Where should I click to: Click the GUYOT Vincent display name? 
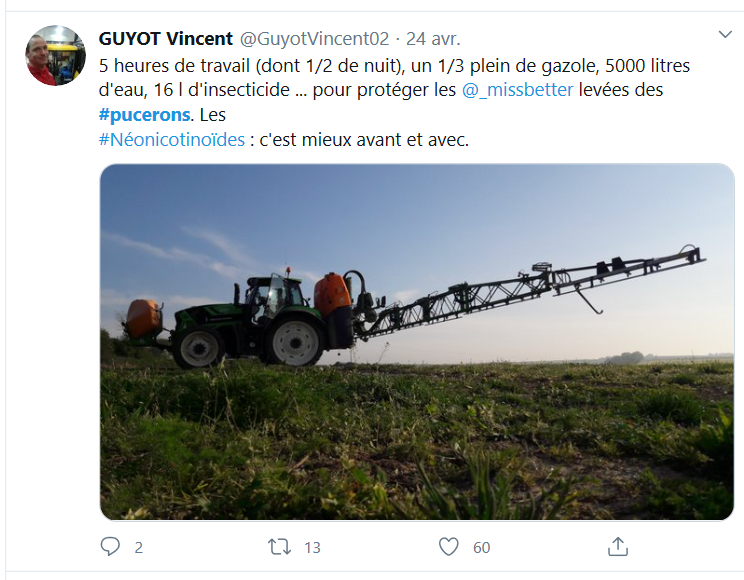tap(166, 38)
